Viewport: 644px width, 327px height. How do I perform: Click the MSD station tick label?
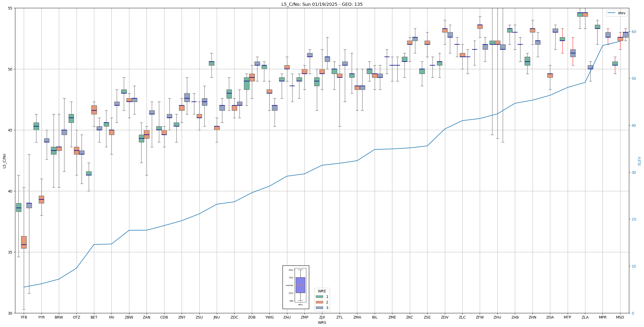(x=620, y=317)
